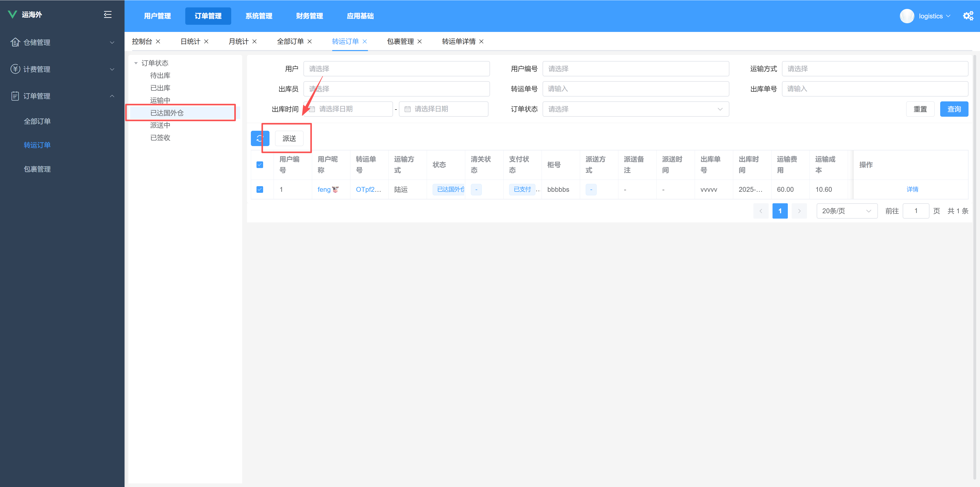Click the 派送 button

tap(289, 139)
